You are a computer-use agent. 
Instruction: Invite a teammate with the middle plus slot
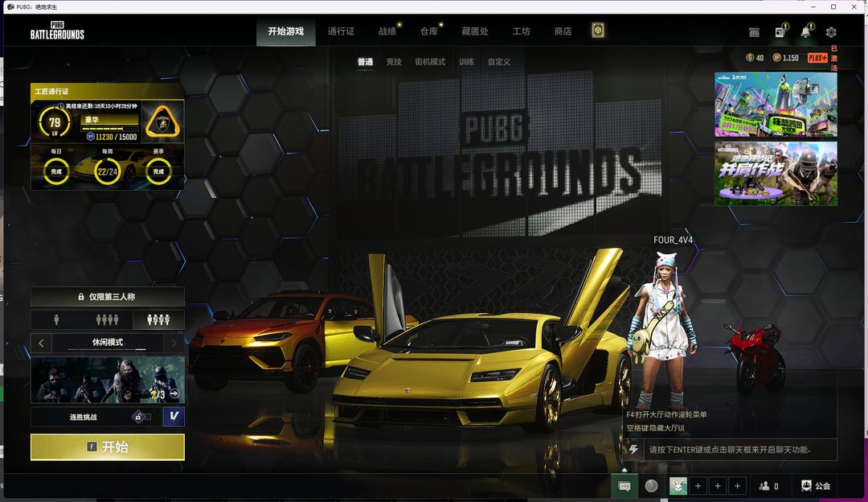click(718, 486)
